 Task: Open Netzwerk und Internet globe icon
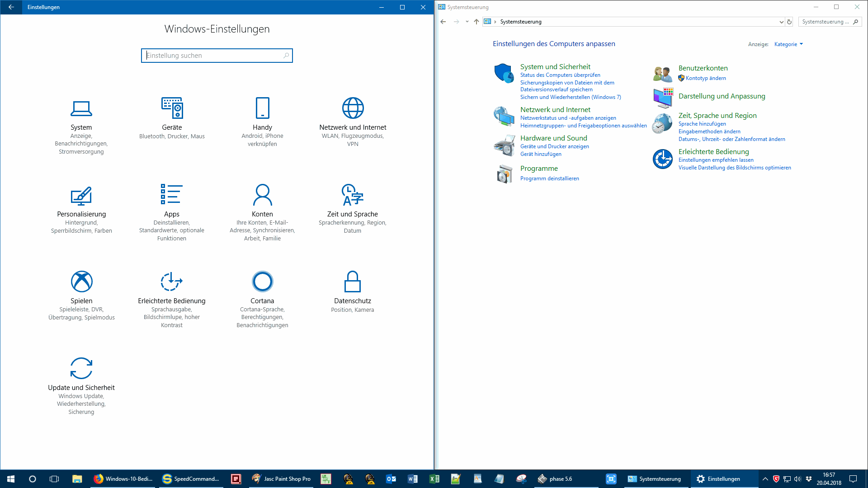353,108
